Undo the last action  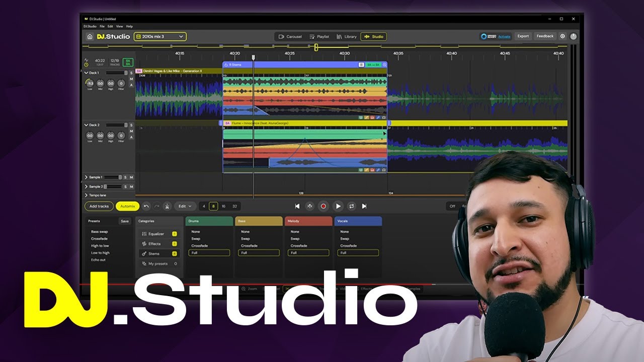[146, 206]
